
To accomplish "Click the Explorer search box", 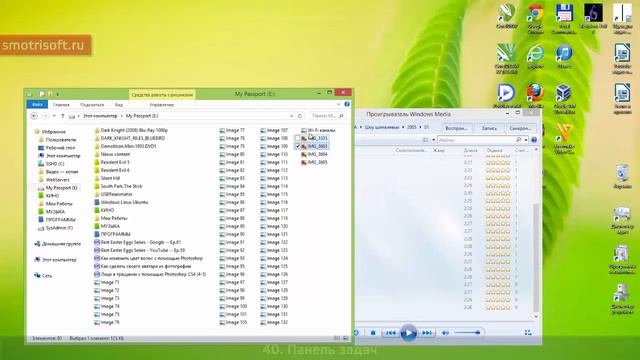I will [x=327, y=116].
